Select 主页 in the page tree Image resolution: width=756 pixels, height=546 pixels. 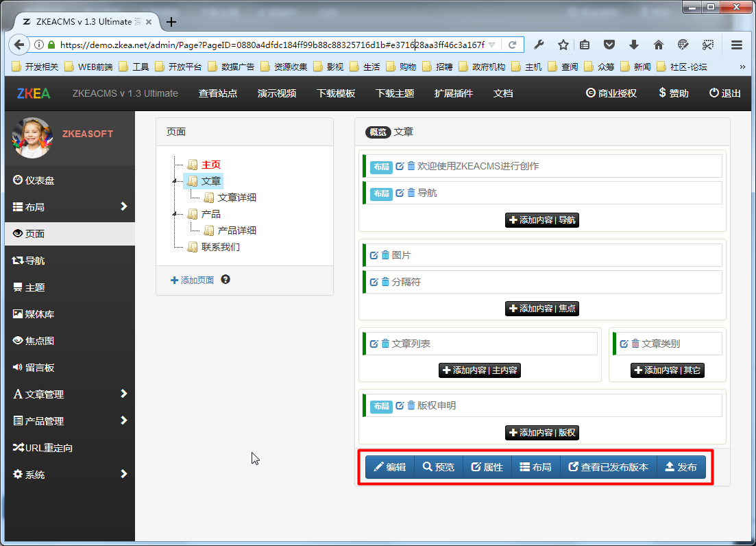(x=211, y=165)
